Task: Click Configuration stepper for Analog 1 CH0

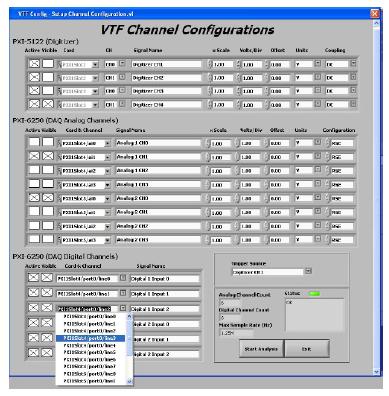Action: (x=327, y=144)
